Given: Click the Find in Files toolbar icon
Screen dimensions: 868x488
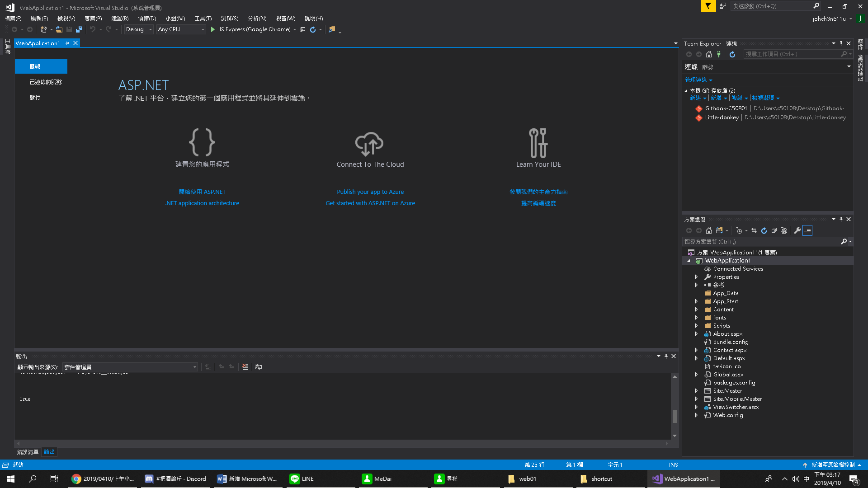Looking at the screenshot, I should (x=332, y=29).
